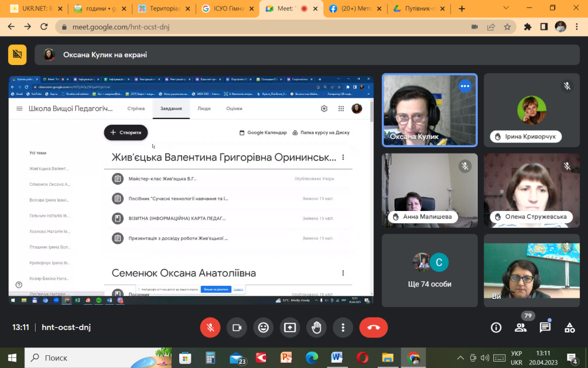Viewport: 588px width, 368px height.
Task: Switch to the UKR.NET browser tab
Action: [36, 9]
